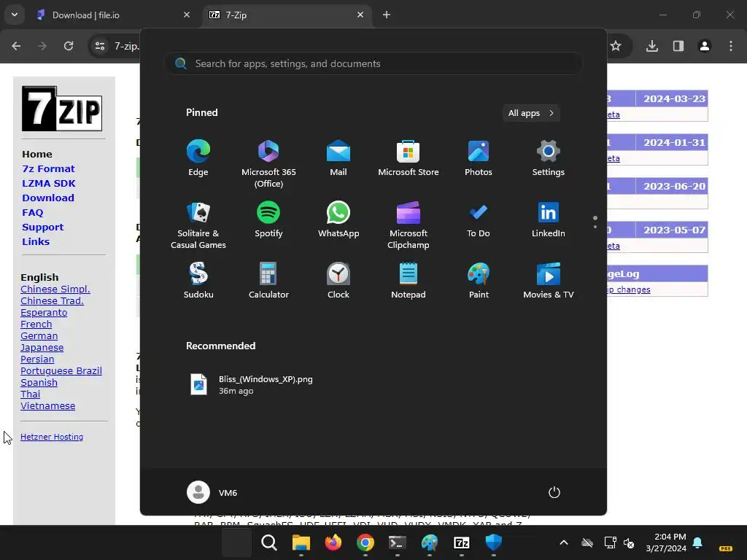Choose Portuguese Brazil language
Image resolution: width=747 pixels, height=560 pixels.
tap(61, 371)
